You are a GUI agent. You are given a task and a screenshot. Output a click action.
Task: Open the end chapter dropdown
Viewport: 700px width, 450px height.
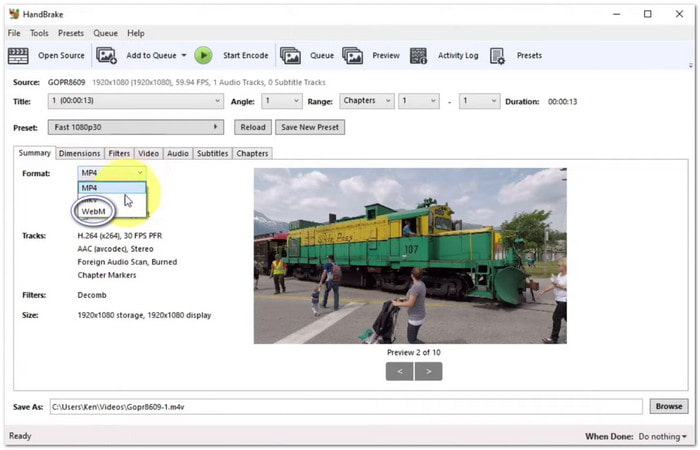[x=479, y=101]
